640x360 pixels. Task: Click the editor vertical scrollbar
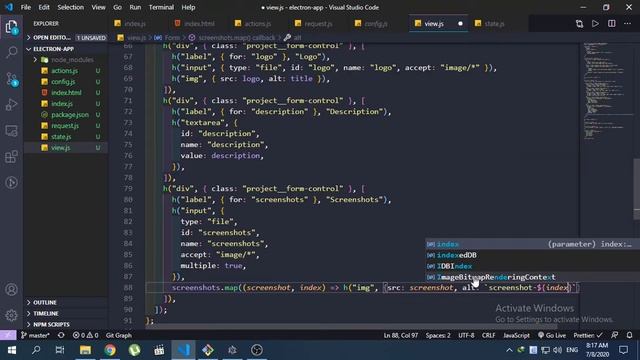[637, 190]
